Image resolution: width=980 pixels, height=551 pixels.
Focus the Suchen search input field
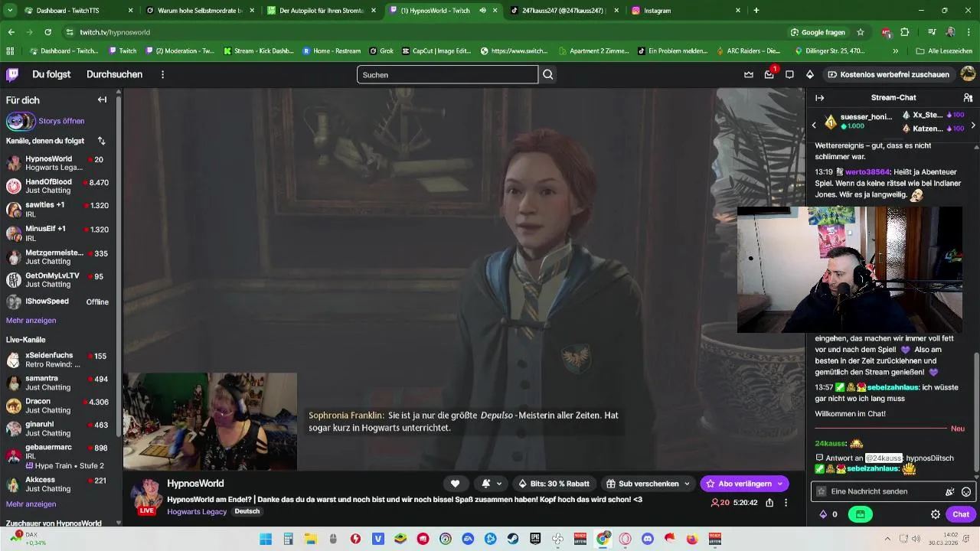tap(447, 74)
